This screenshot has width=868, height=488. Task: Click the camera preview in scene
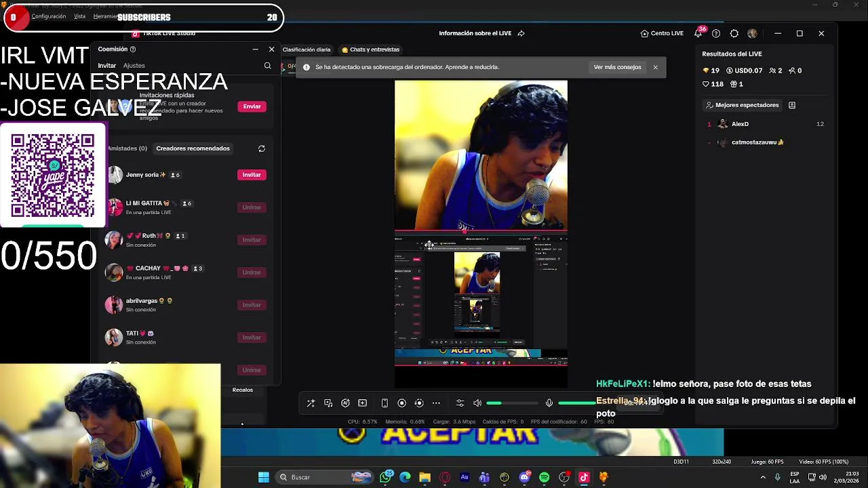(x=481, y=155)
